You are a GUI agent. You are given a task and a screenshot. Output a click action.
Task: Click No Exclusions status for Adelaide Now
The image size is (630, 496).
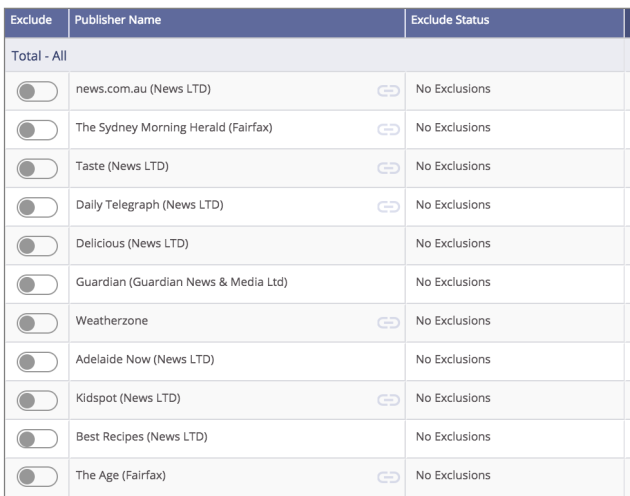click(x=453, y=359)
